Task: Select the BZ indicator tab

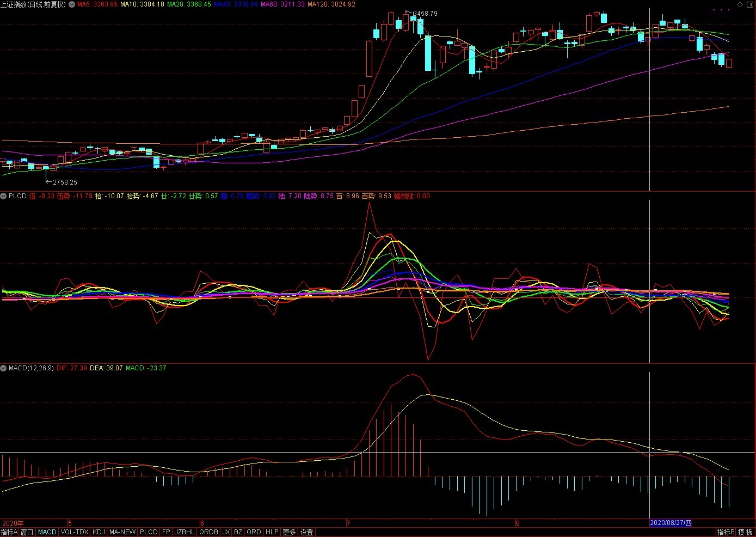Action: coord(238,532)
